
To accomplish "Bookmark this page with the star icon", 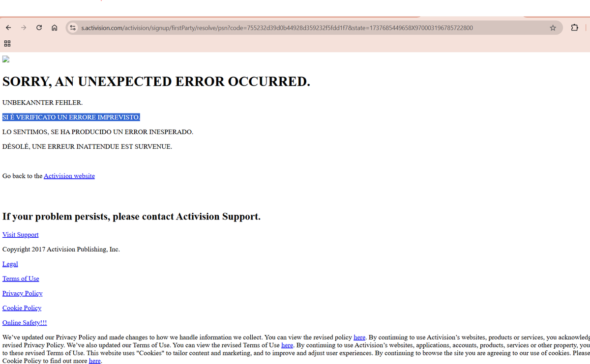I will point(553,28).
